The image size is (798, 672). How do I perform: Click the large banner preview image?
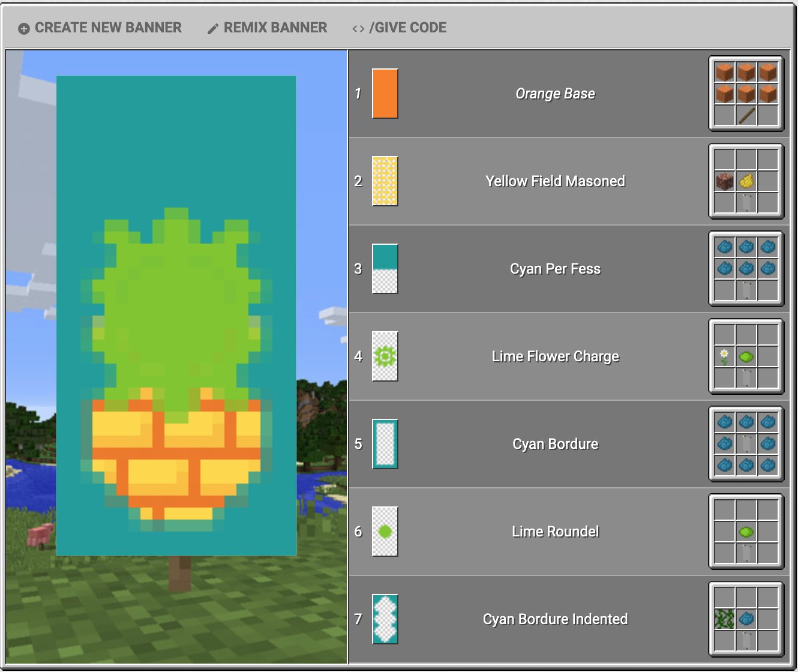click(176, 316)
